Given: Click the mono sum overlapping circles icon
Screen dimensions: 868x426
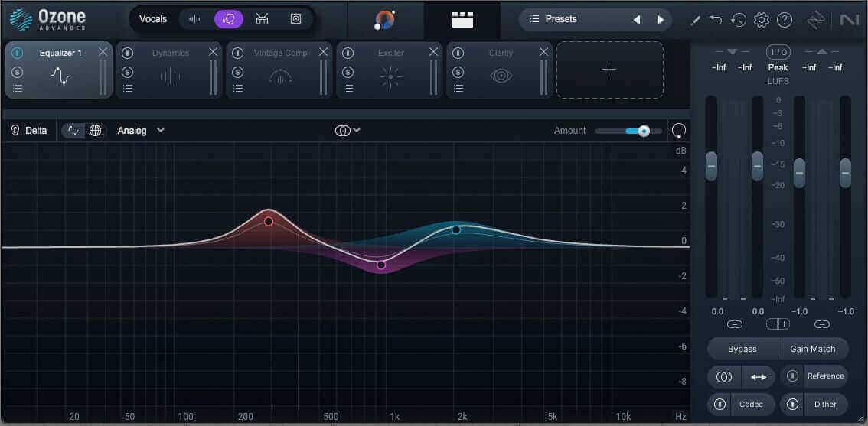Looking at the screenshot, I should click(724, 377).
